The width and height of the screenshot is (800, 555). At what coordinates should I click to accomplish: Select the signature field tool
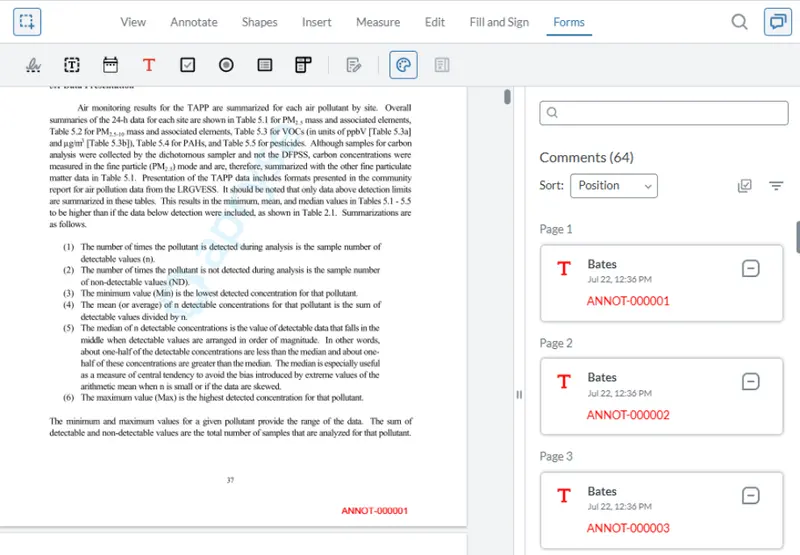click(33, 65)
